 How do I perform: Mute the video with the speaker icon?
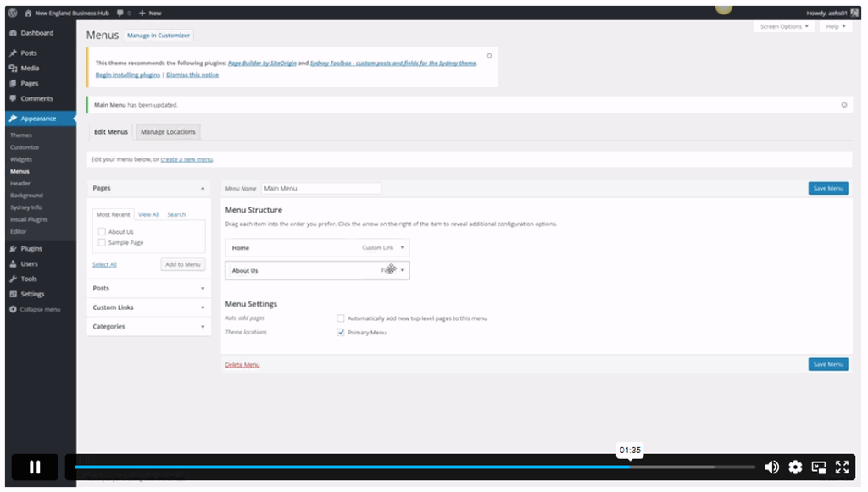[x=771, y=467]
